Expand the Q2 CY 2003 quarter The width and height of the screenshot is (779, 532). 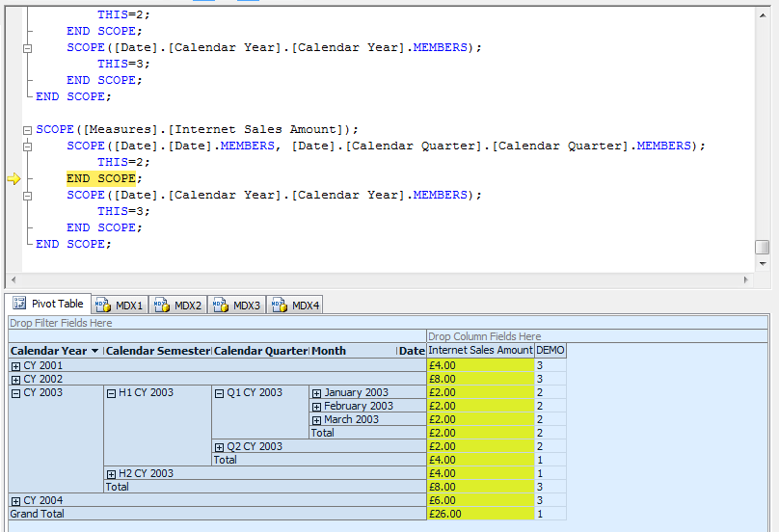point(219,447)
